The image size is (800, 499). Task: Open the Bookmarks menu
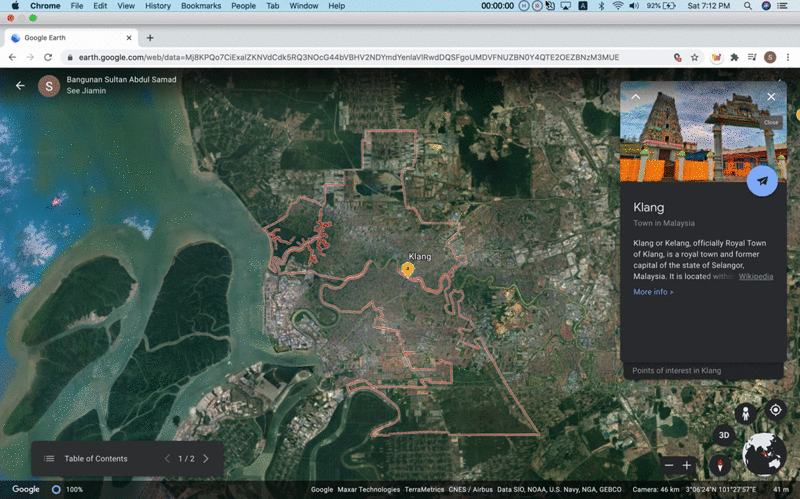(x=201, y=6)
